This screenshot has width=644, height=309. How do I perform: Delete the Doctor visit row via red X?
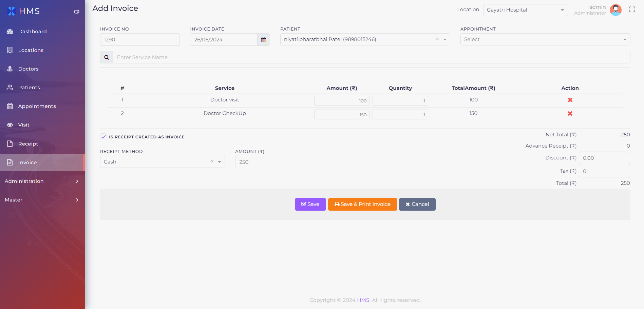coord(570,100)
